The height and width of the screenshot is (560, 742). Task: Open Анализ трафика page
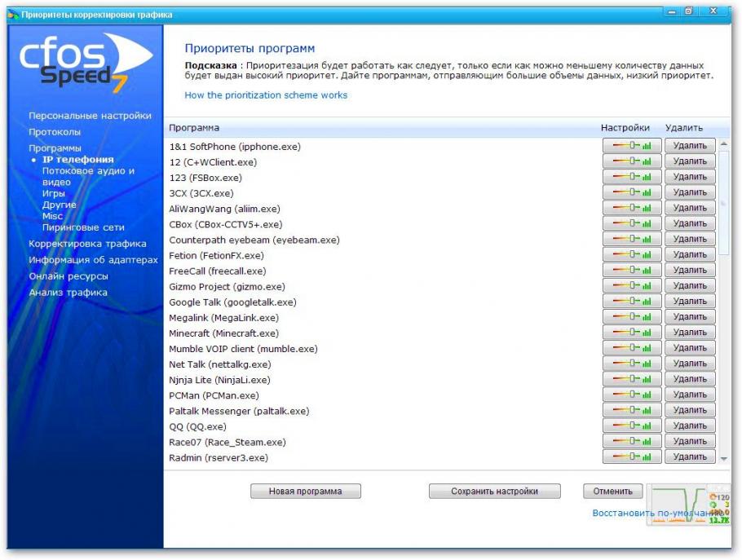click(x=68, y=293)
